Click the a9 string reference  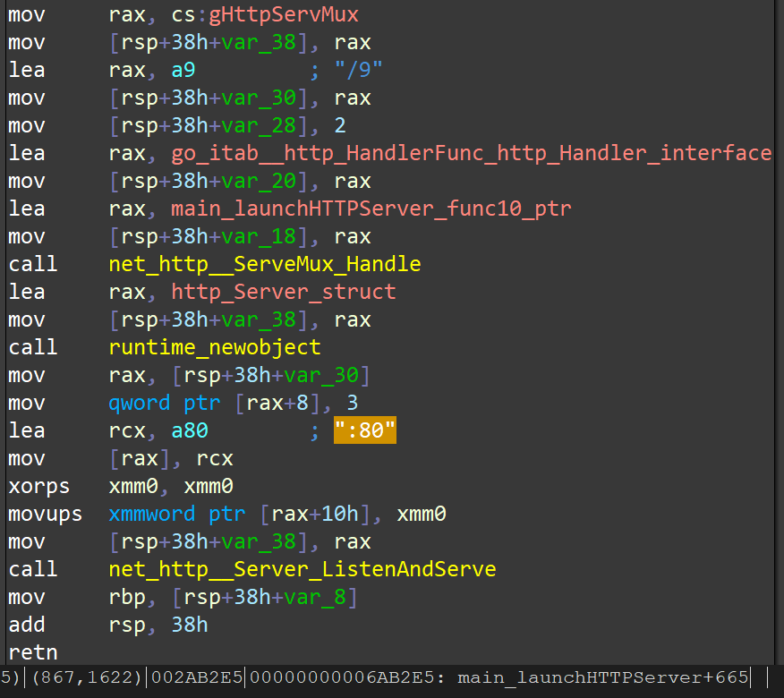click(183, 70)
